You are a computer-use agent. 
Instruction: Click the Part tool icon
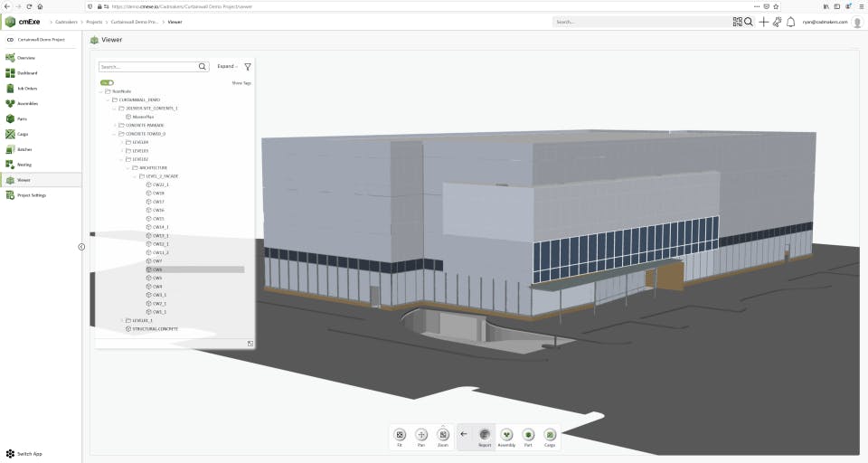[528, 435]
